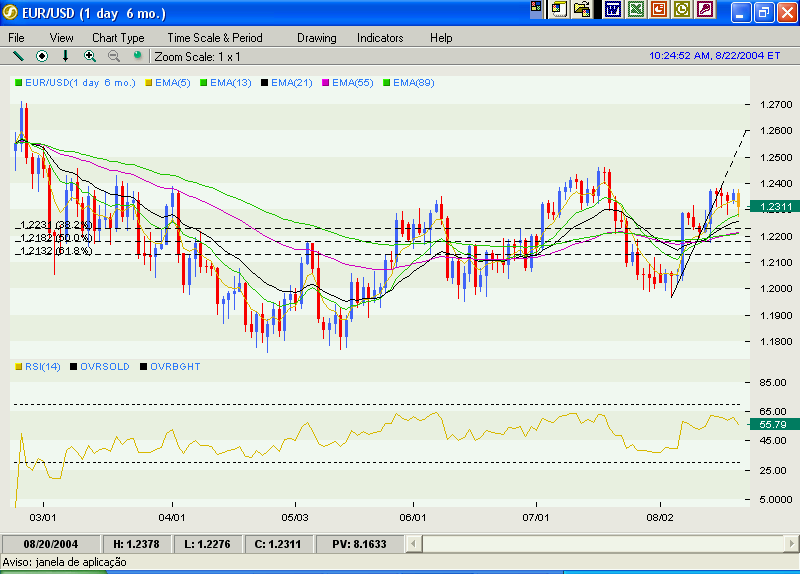Screen dimensions: 800x574
Task: Click the current price tag 1.2311
Action: [775, 206]
